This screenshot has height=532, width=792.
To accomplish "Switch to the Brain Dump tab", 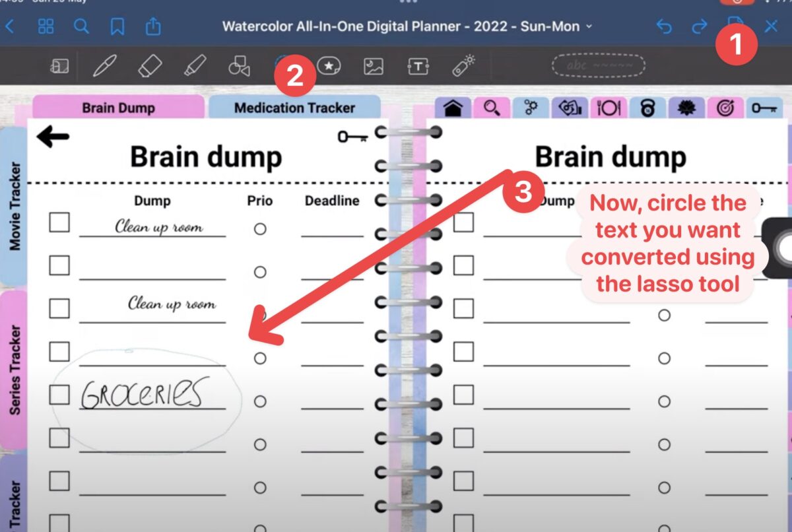I will (x=118, y=108).
